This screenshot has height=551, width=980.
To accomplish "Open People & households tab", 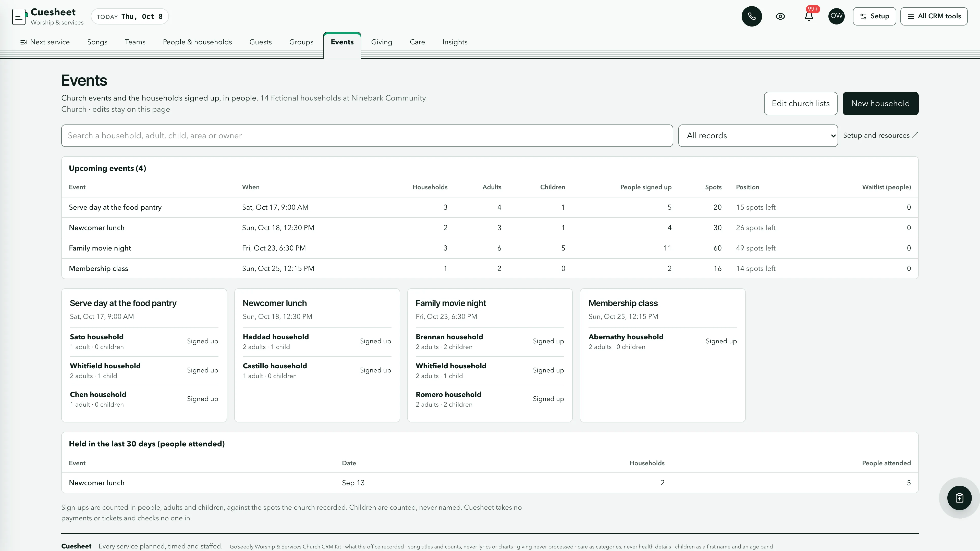I will [198, 42].
